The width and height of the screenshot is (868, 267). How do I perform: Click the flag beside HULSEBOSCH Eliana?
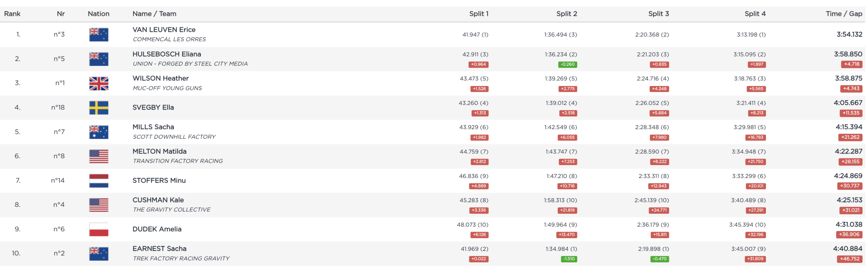click(x=99, y=59)
